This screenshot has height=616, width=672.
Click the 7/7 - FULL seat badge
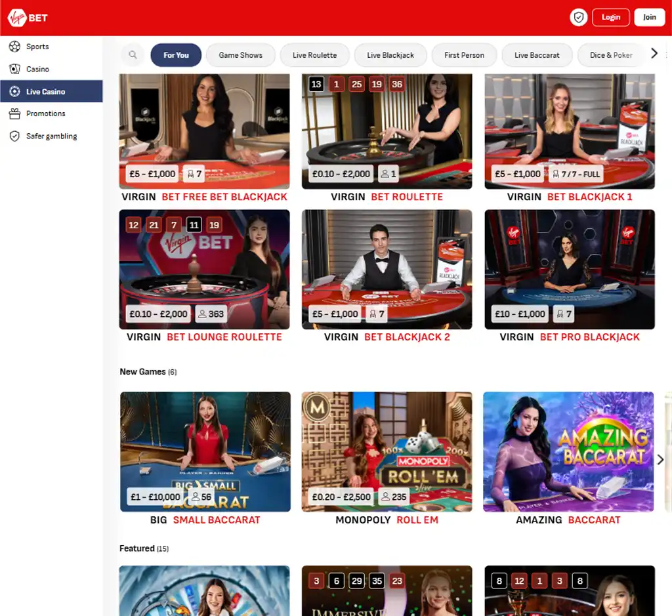click(x=576, y=174)
